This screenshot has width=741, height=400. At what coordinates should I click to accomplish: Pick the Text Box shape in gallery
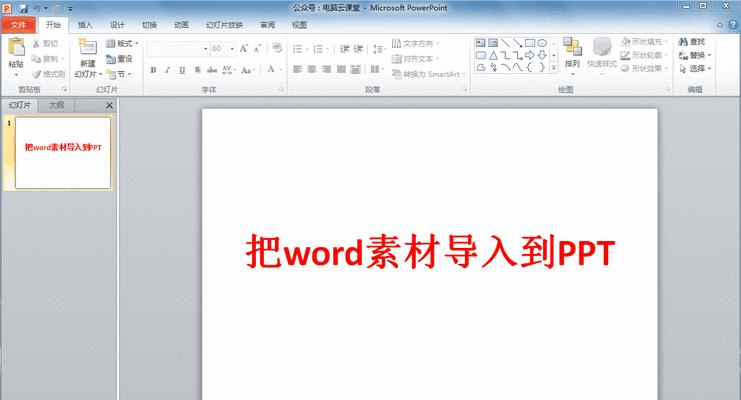(481, 43)
